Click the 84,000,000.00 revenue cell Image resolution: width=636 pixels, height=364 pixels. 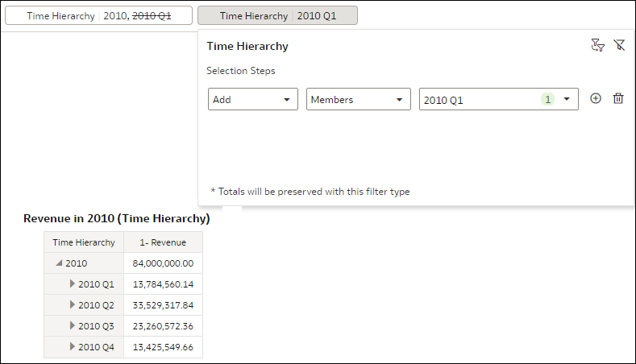[163, 263]
